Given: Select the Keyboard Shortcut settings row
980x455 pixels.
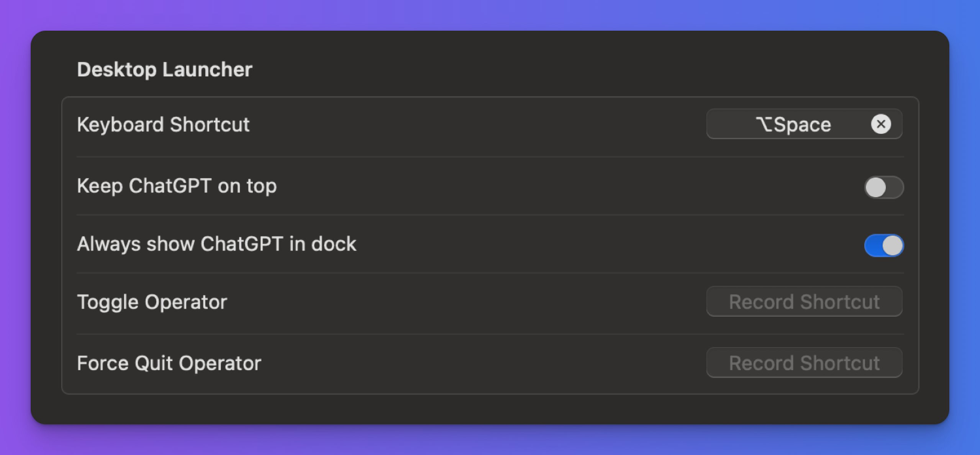Looking at the screenshot, I should point(457,125).
